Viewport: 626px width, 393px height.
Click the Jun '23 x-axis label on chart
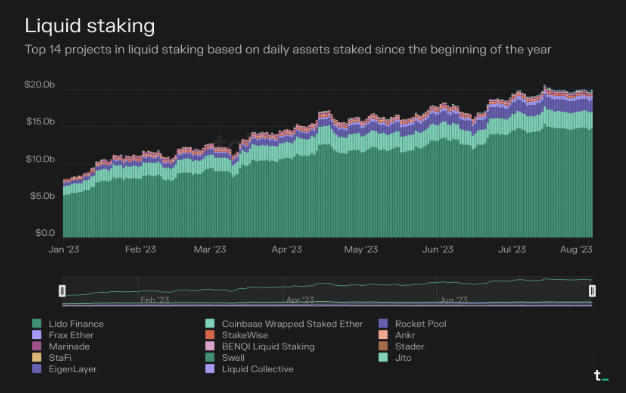pyautogui.click(x=438, y=250)
